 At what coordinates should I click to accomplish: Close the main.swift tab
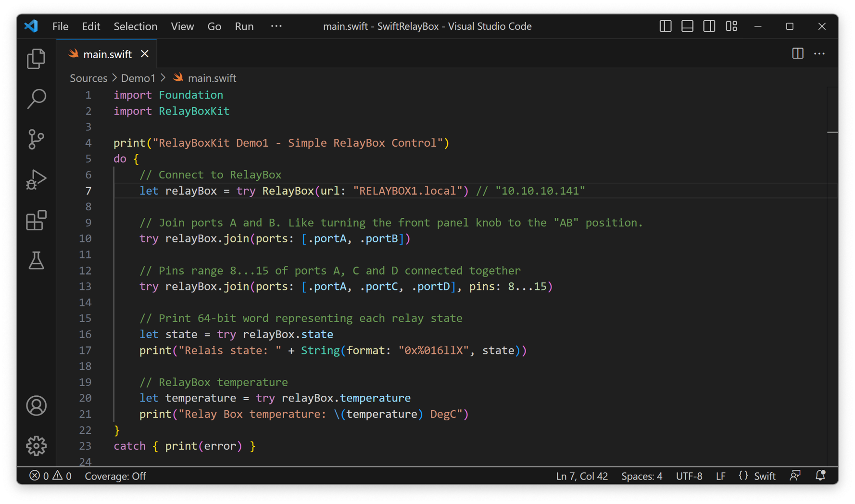tap(145, 54)
